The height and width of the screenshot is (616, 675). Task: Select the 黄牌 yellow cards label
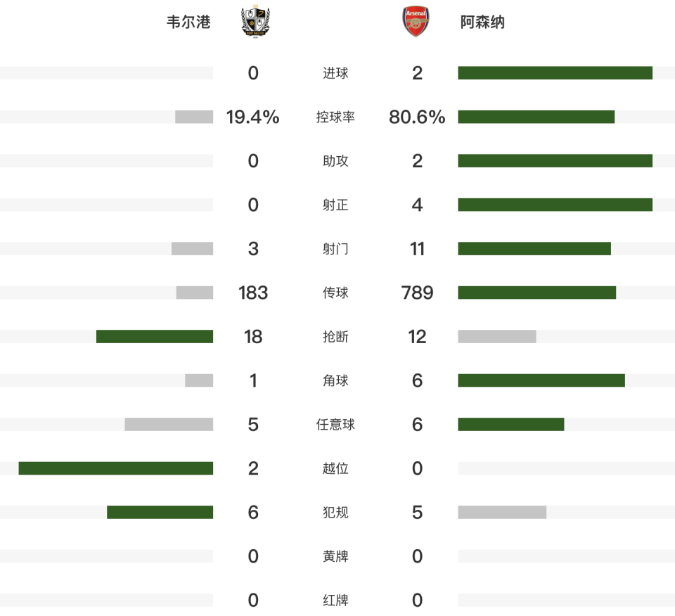(x=335, y=556)
